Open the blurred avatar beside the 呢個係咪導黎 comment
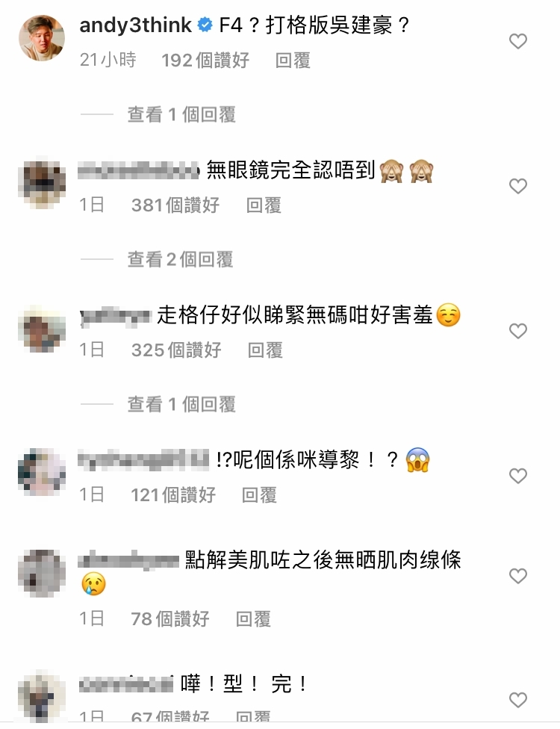Screen dimensions: 560x729 pos(42,472)
